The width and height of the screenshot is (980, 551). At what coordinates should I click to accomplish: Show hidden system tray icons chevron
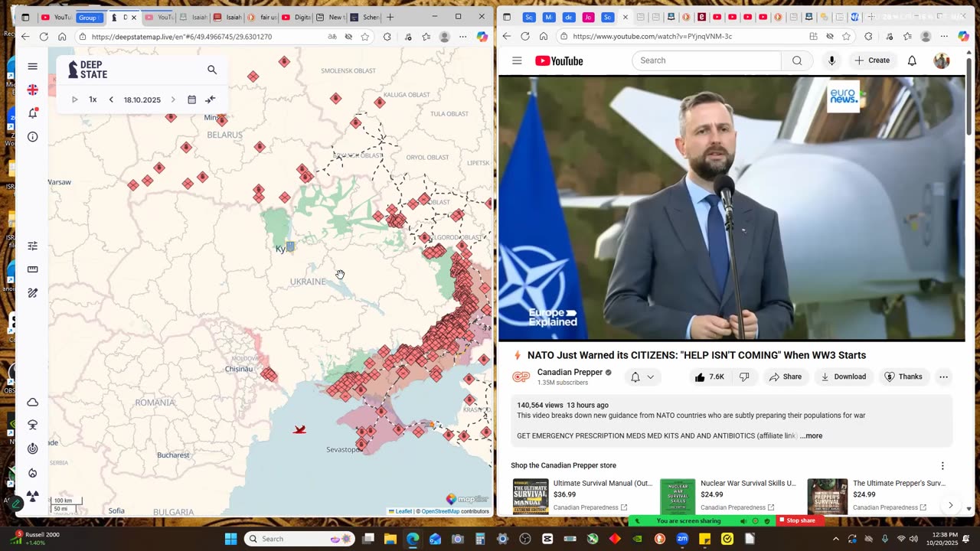coord(835,539)
